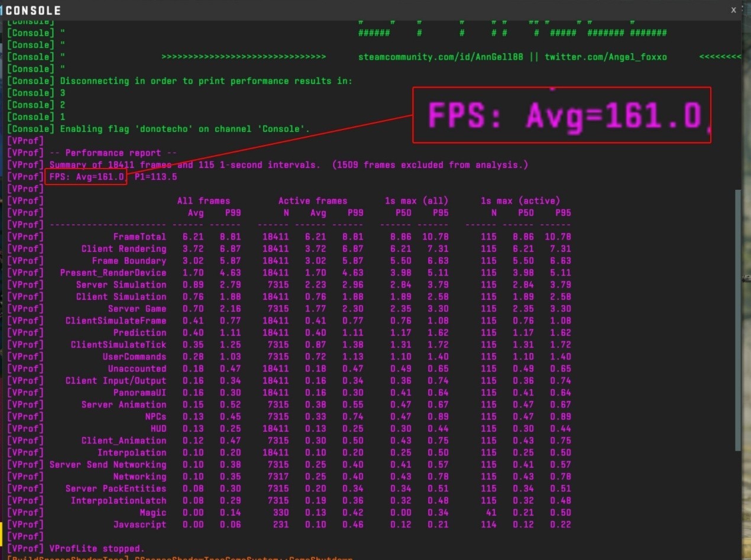The width and height of the screenshot is (751, 560).
Task: Select the Client Rendering row label
Action: pyautogui.click(x=124, y=249)
